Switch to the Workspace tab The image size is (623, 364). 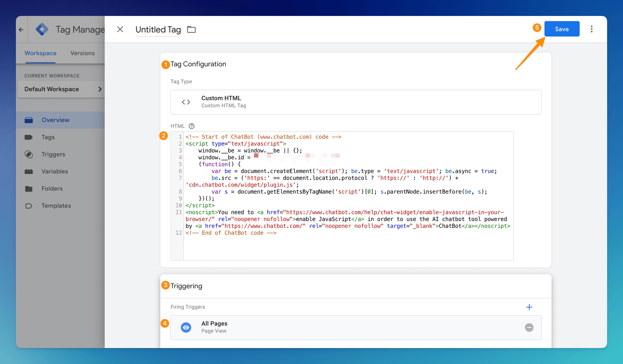pyautogui.click(x=40, y=53)
